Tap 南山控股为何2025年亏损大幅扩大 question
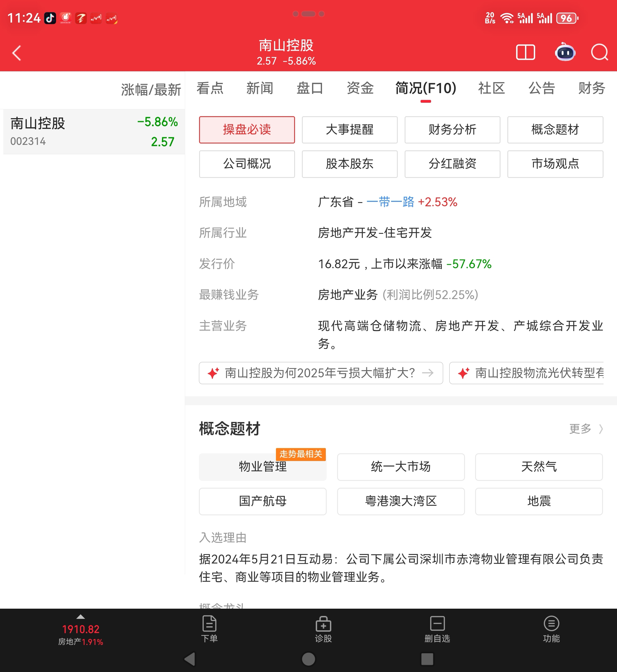Screen dimensions: 617x672 (321, 373)
